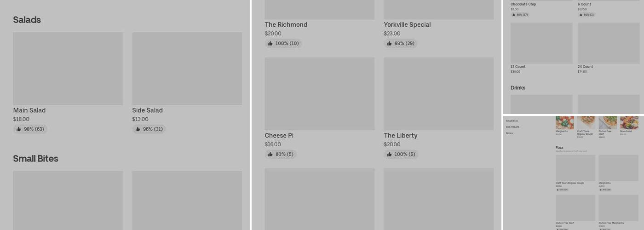Select The Liberty item image
The image size is (644, 230).
438,94
